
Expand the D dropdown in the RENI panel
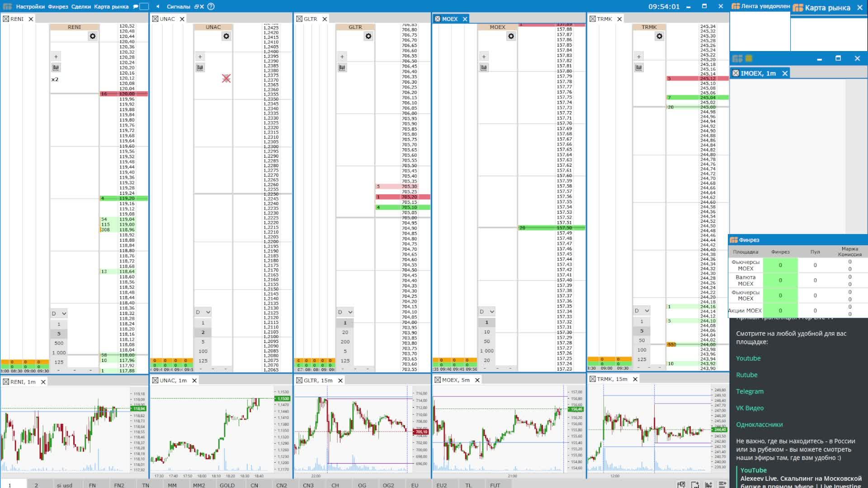tap(59, 313)
